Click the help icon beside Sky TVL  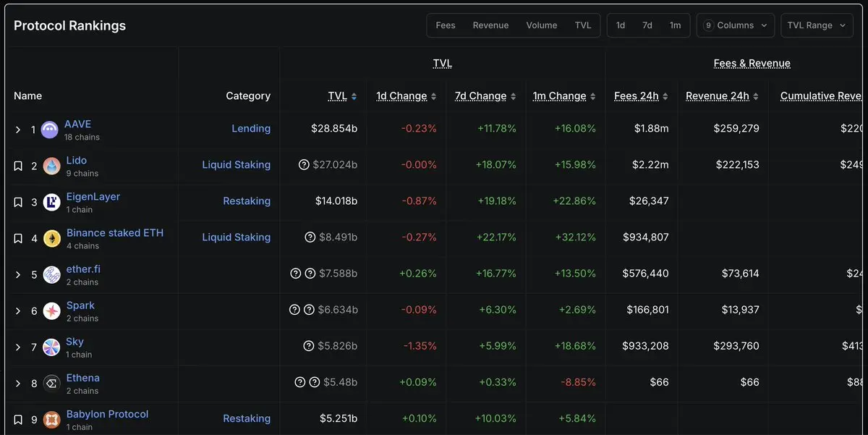[x=309, y=346]
